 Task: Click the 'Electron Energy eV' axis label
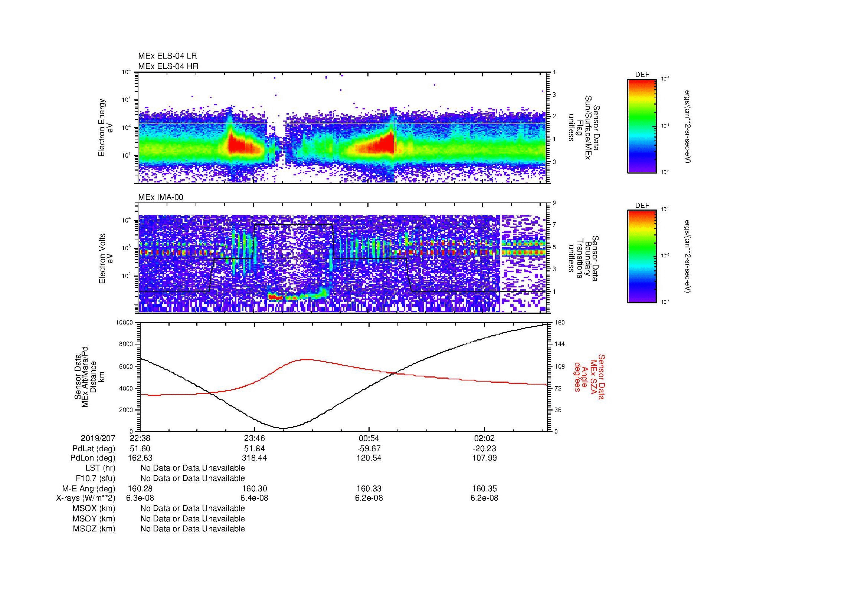(x=105, y=128)
